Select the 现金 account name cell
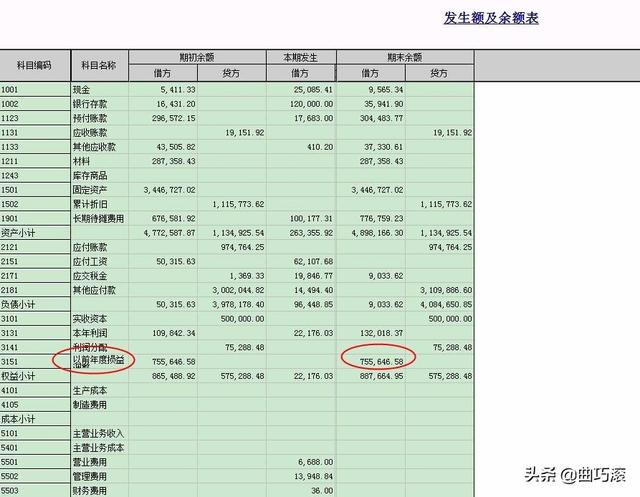This screenshot has width=640, height=497. click(81, 90)
